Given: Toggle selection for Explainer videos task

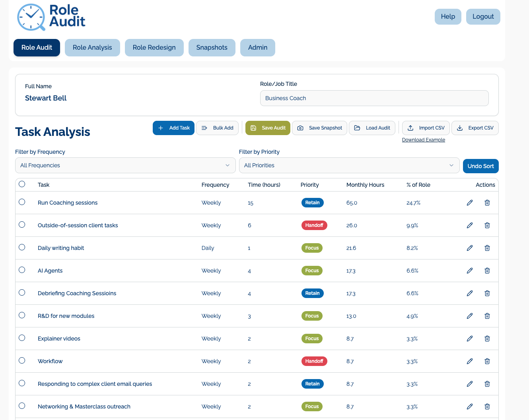Looking at the screenshot, I should pyautogui.click(x=22, y=338).
